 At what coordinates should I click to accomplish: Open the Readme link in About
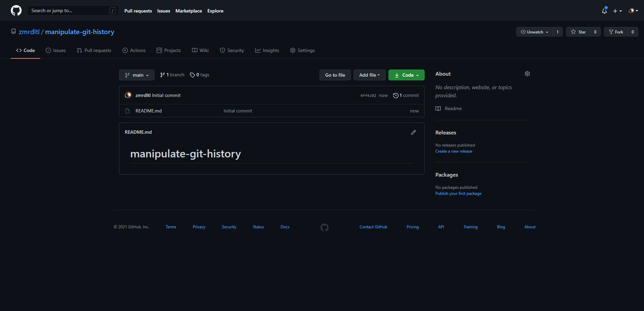(x=449, y=108)
